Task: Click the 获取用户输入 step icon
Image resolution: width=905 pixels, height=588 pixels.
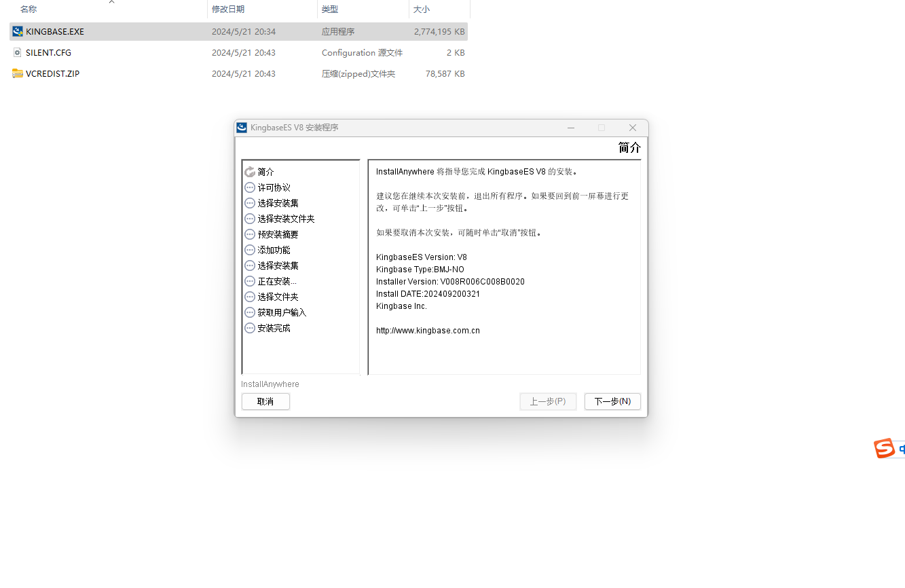Action: [249, 312]
